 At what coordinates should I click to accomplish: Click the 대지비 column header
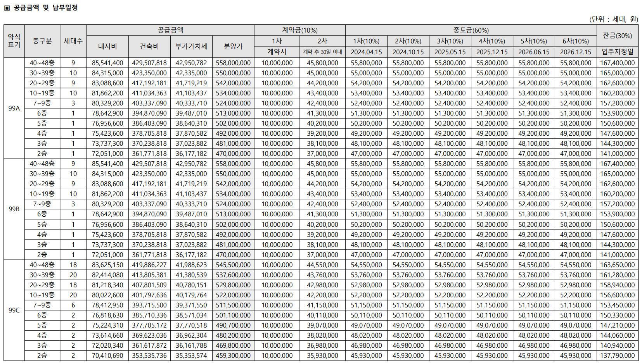click(x=107, y=47)
